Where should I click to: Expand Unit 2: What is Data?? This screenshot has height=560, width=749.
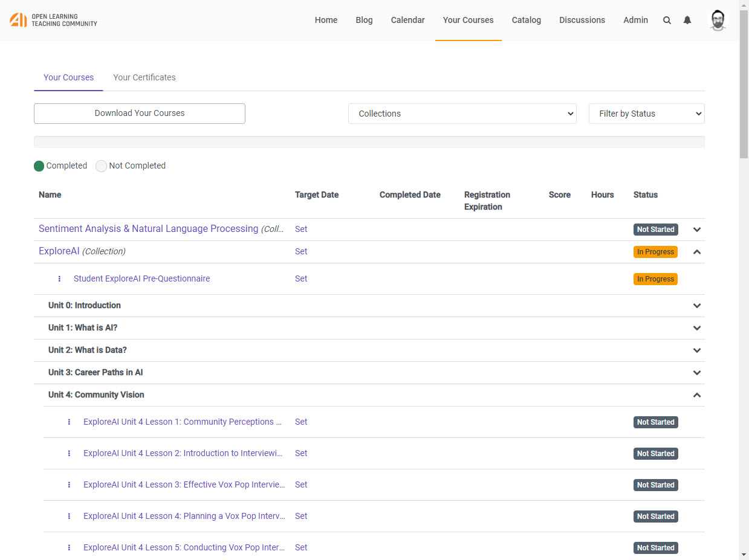(697, 350)
